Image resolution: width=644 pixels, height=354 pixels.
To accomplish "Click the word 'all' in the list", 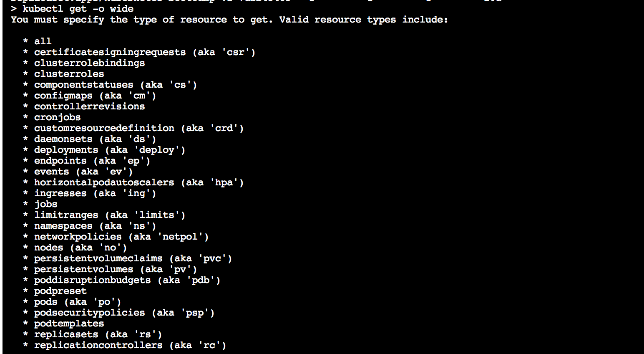I will [x=43, y=41].
